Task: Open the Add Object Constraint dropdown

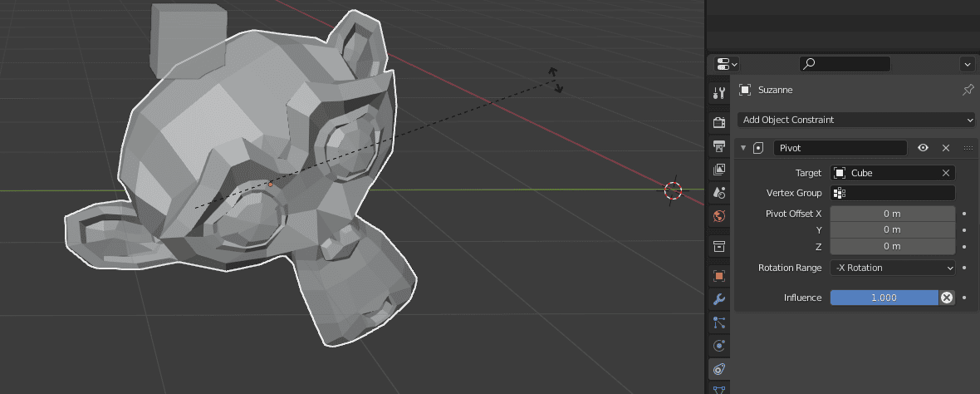Action: click(x=856, y=120)
